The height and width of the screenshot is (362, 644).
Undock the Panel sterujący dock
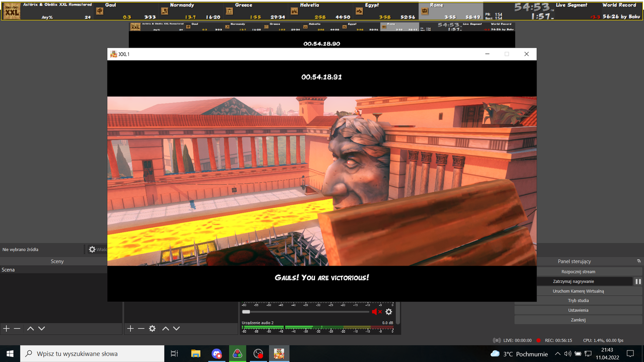tap(639, 261)
